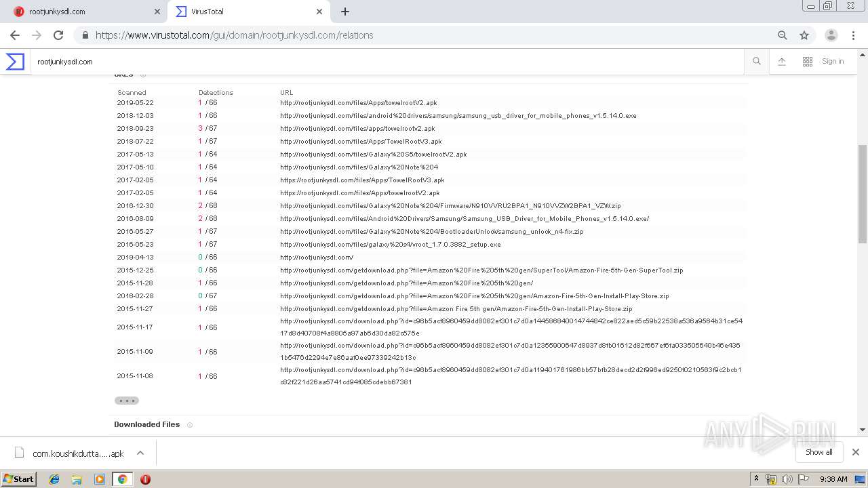Close the VirusTotal tab

click(x=319, y=12)
